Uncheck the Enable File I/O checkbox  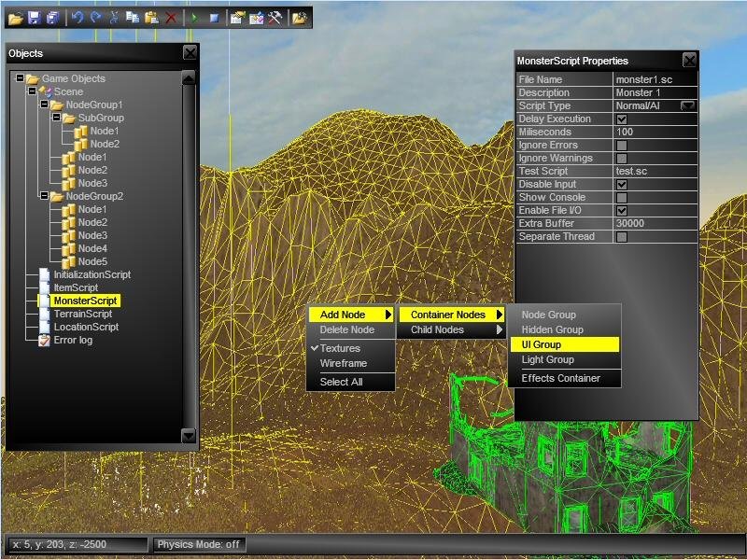click(x=622, y=211)
